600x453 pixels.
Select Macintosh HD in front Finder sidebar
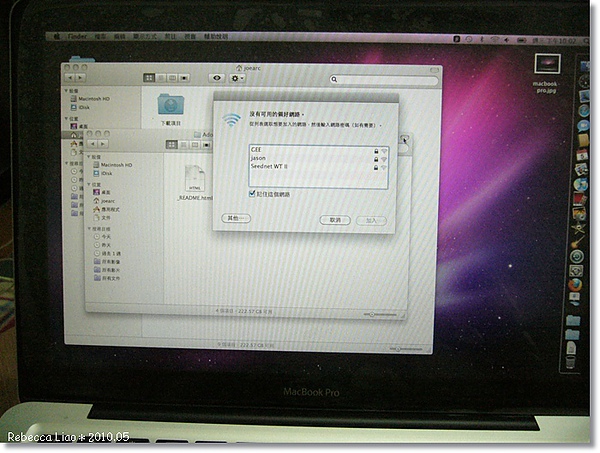[113, 165]
